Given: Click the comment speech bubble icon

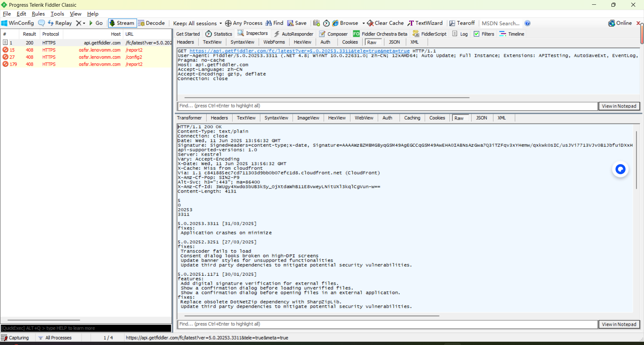Looking at the screenshot, I should [x=41, y=23].
